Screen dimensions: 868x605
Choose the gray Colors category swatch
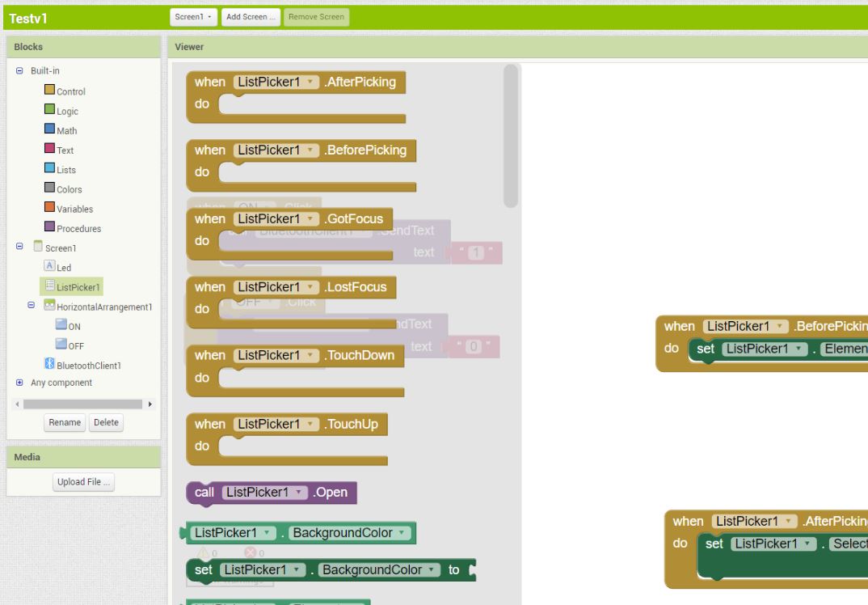click(x=50, y=188)
